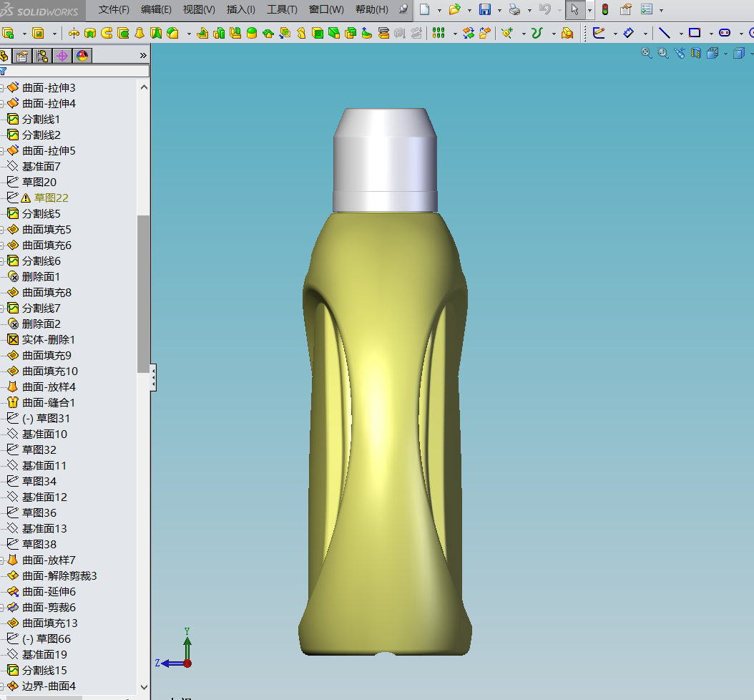
Task: Select the Slot sketch tool
Action: pos(725,33)
